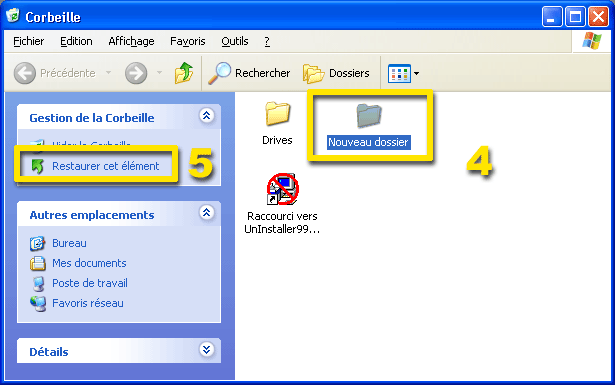Viewport: 615px width, 385px height.
Task: Click the Vider la Corbeille link
Action: coord(91,144)
